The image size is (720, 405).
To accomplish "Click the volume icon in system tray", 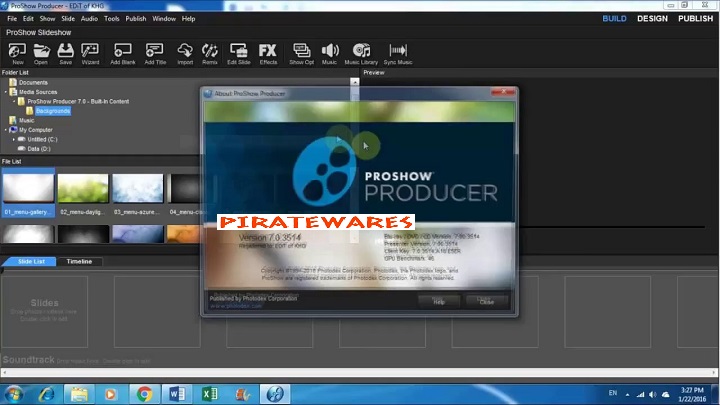I will [x=653, y=394].
